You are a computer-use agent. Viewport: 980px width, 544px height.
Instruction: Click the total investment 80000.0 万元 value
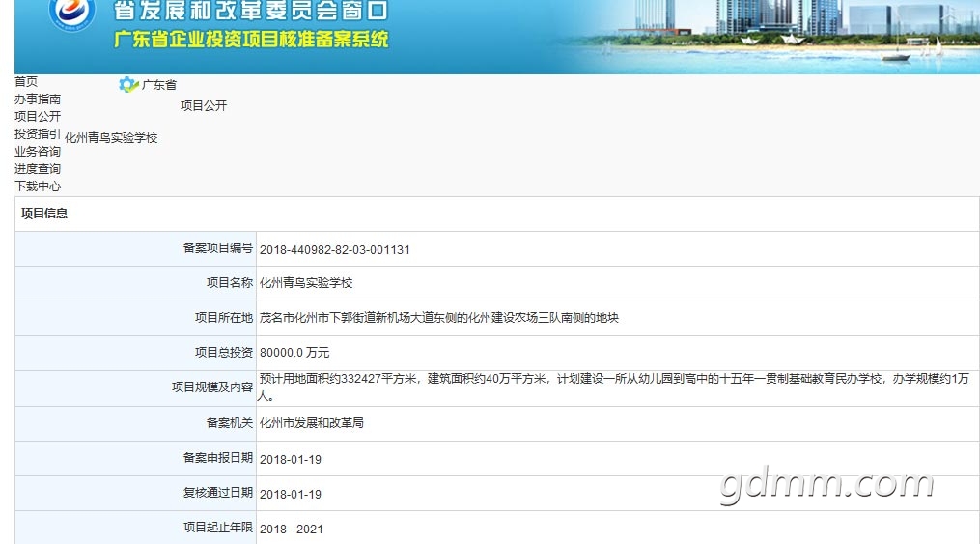[x=294, y=352]
